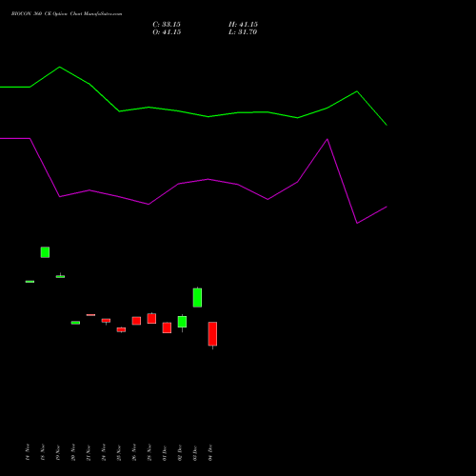Click the red candle above 01 Dec
Viewport: 476px width, 476px height.
tap(167, 327)
